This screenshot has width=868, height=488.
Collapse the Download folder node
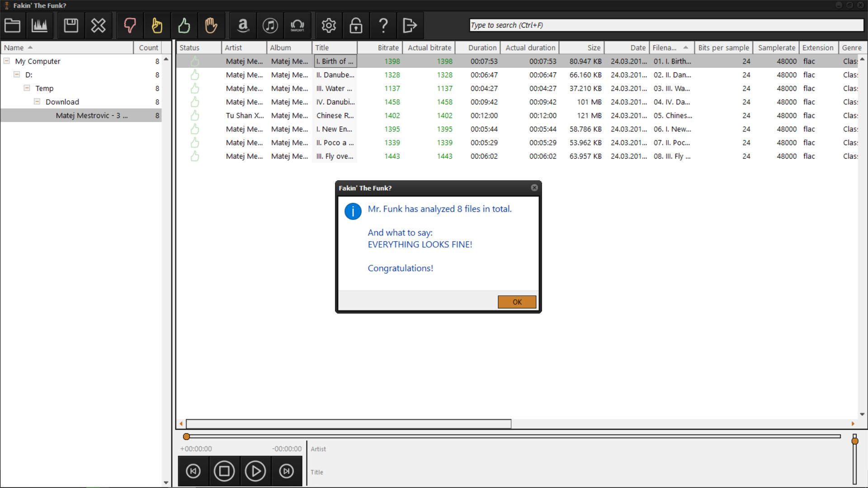click(37, 101)
